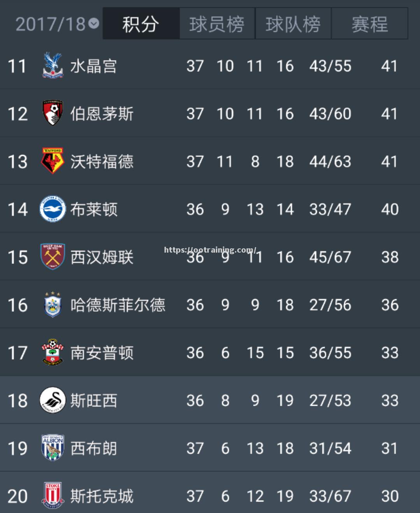Image resolution: width=420 pixels, height=513 pixels.
Task: Open the 2017/18 season dropdown
Action: pos(57,24)
